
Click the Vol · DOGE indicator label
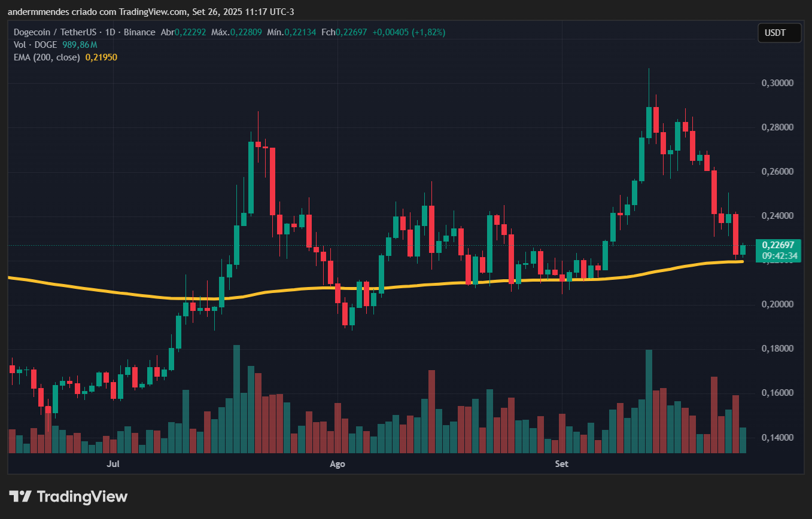click(35, 45)
